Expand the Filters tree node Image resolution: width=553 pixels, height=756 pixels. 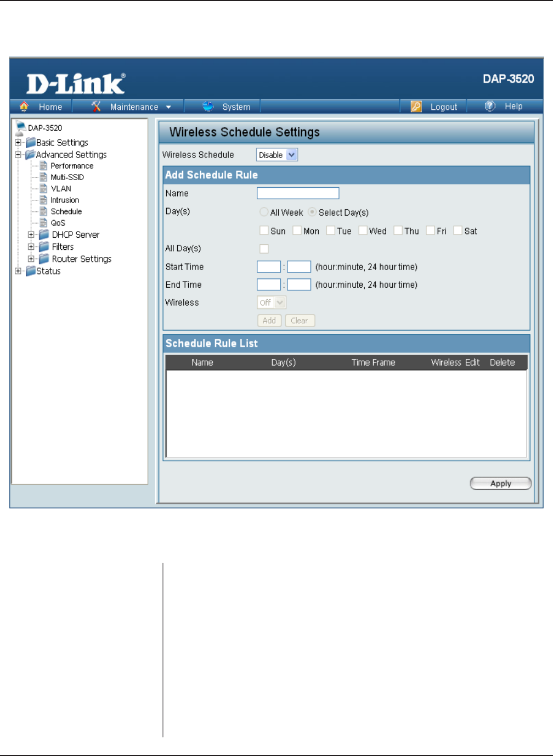coord(31,247)
